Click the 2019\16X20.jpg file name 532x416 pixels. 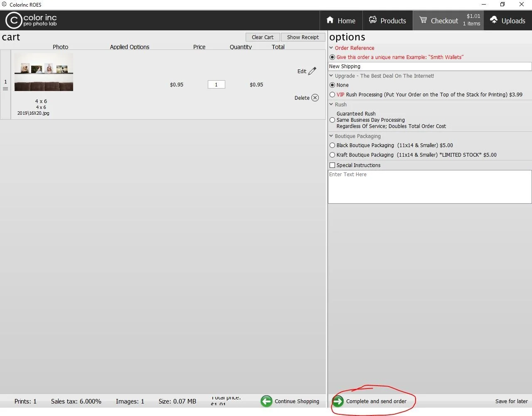(33, 113)
